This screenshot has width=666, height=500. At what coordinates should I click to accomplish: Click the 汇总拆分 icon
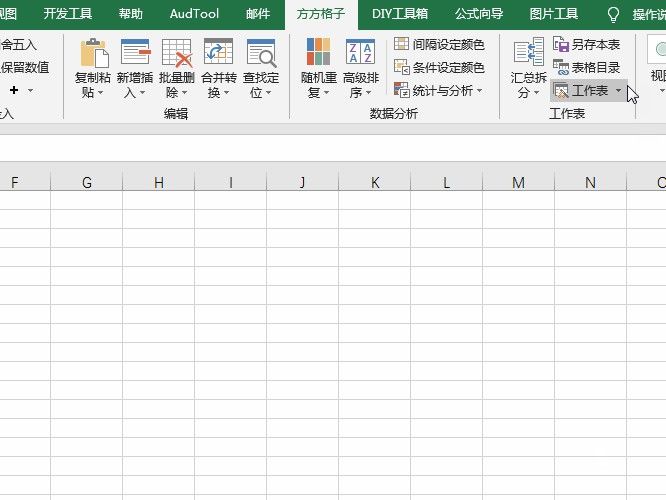click(x=528, y=53)
